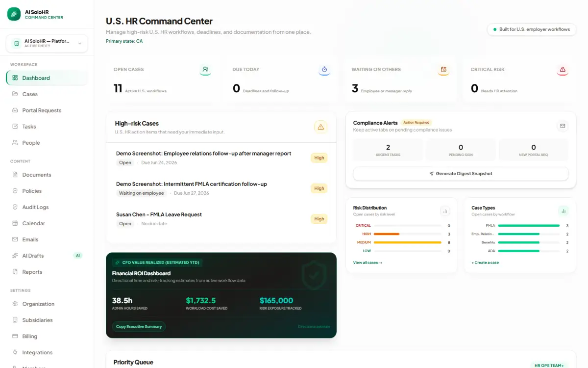Click the Policies shield icon
Screen dimensions: 588x368
[x=15, y=191]
